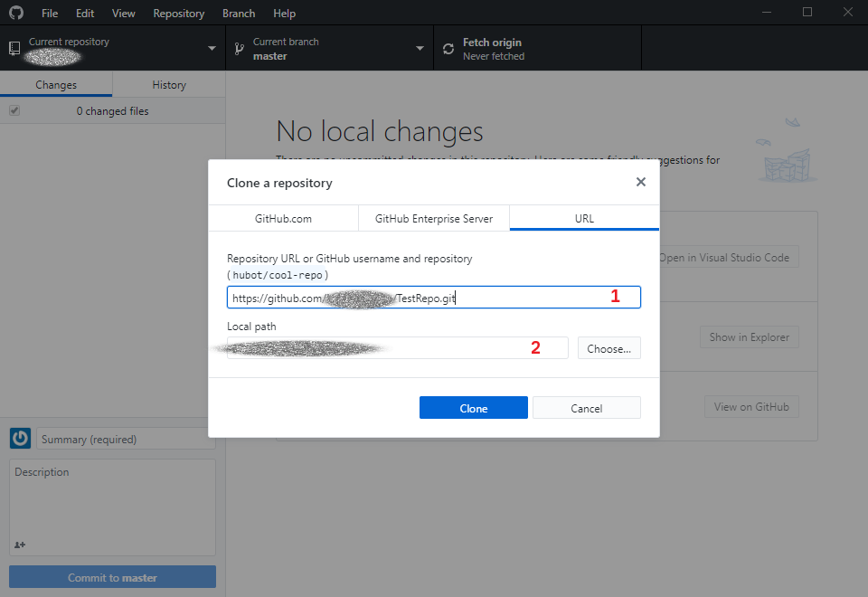The image size is (868, 597).
Task: Toggle the changed files select-all checkbox
Action: click(x=14, y=110)
